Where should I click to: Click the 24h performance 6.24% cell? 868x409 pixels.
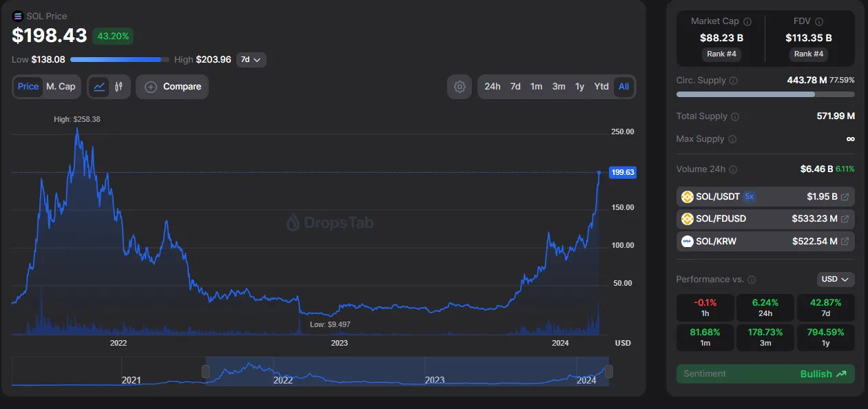(765, 308)
